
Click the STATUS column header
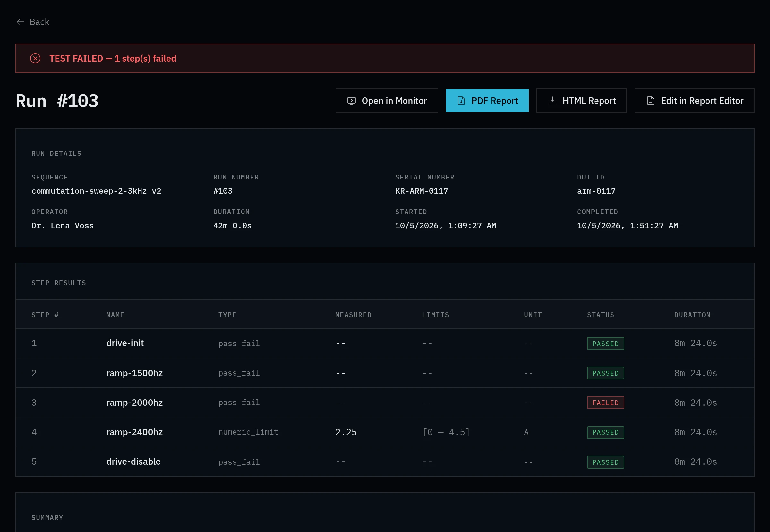[601, 315]
